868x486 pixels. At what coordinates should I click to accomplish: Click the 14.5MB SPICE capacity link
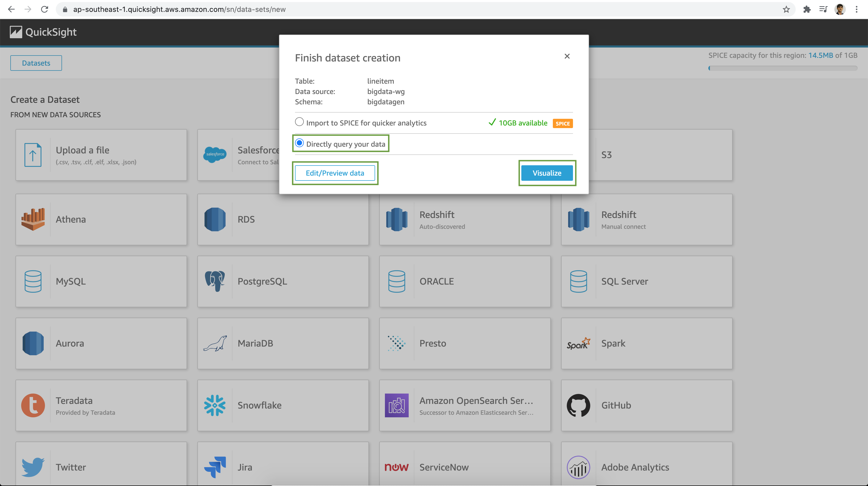(820, 55)
